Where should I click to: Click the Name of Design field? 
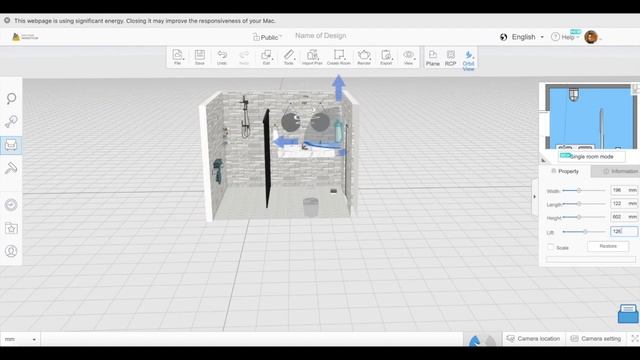coord(320,36)
